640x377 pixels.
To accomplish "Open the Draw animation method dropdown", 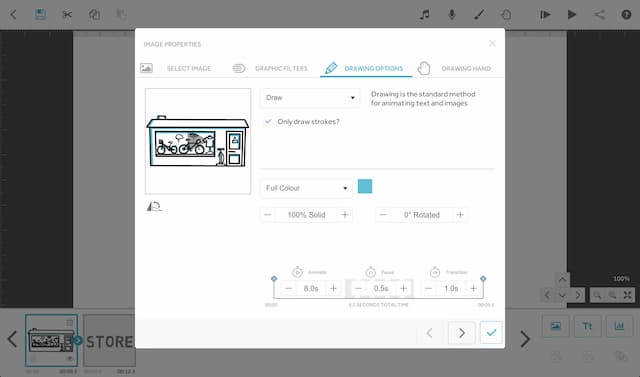I will click(x=310, y=98).
